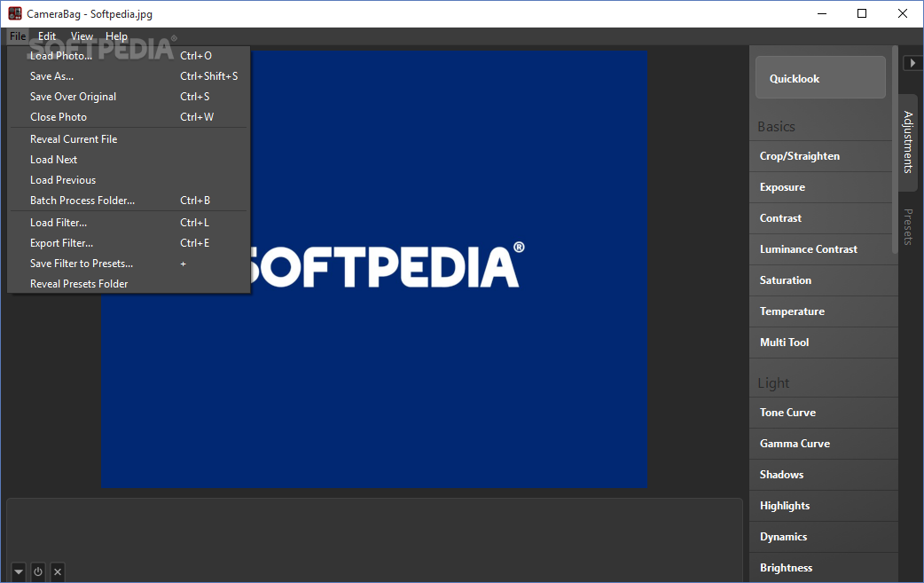Screen dimensions: 924x583
Task: Choose Load Photo... from File menu
Action: click(129, 55)
